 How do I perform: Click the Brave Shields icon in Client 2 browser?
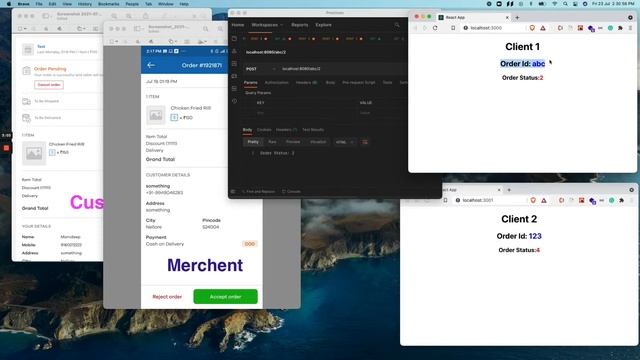tap(533, 200)
